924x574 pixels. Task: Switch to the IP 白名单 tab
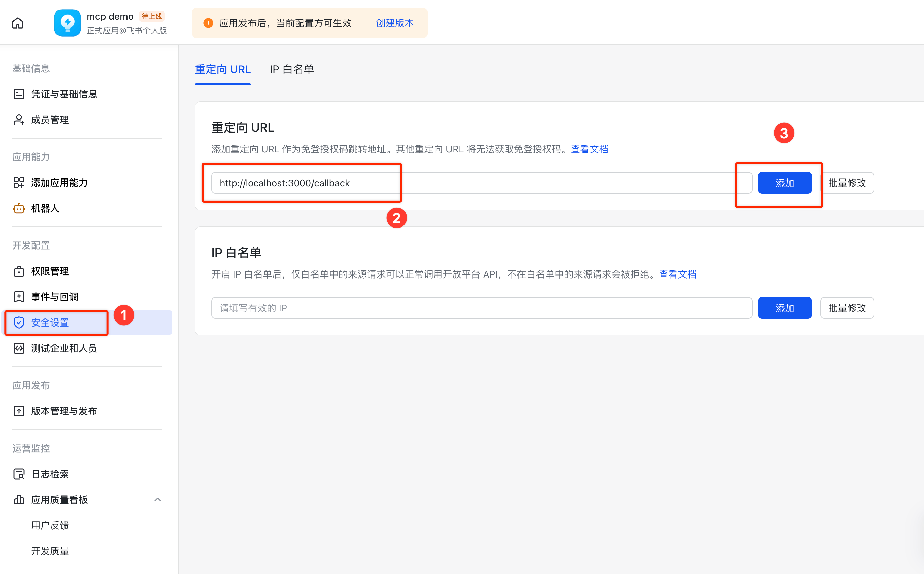pyautogui.click(x=292, y=70)
